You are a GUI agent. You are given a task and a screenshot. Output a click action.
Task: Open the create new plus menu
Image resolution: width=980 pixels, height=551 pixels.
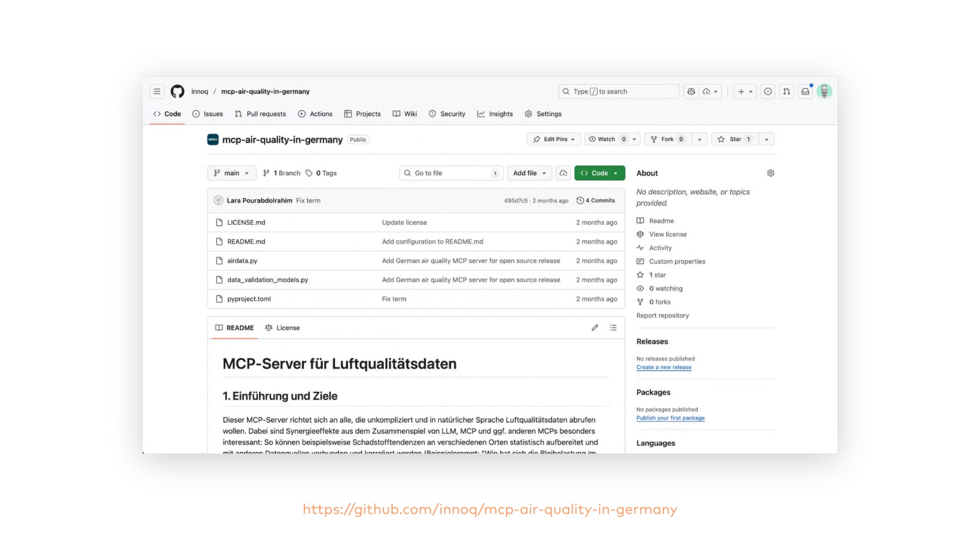point(745,91)
